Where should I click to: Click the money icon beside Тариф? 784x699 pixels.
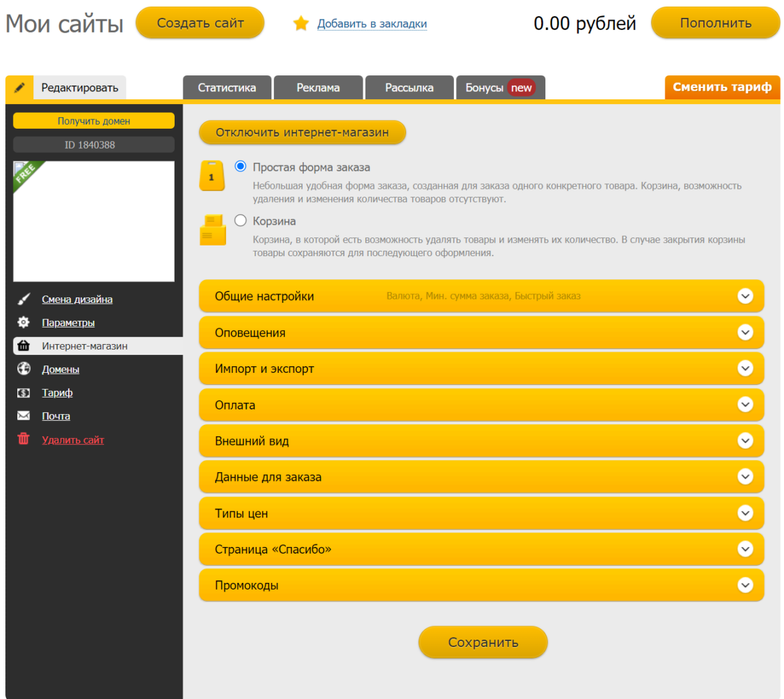pos(23,392)
